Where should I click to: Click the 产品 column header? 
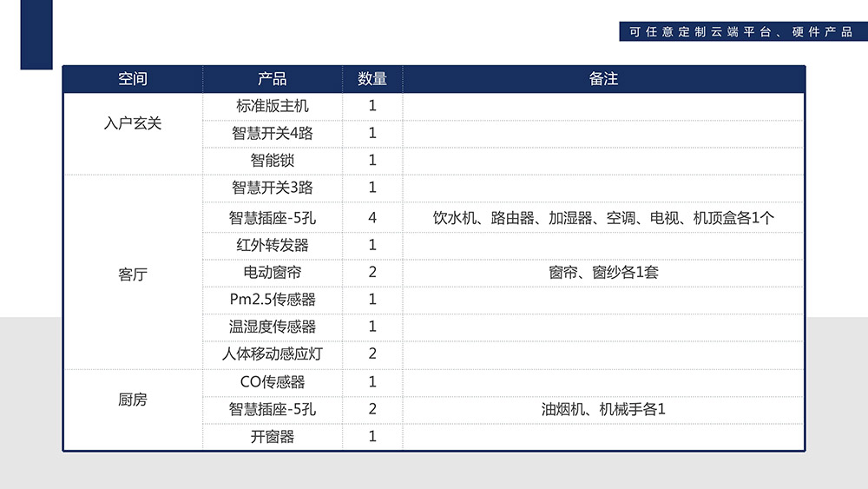click(273, 79)
